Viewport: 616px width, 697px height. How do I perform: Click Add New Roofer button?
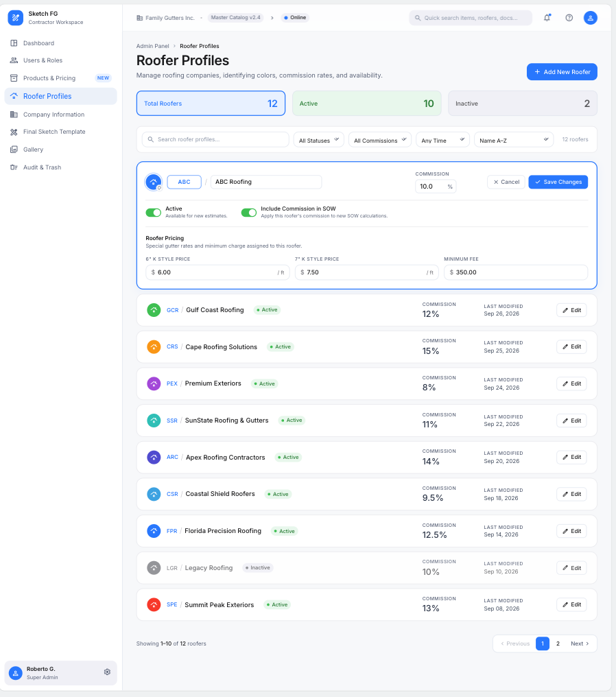click(x=562, y=72)
